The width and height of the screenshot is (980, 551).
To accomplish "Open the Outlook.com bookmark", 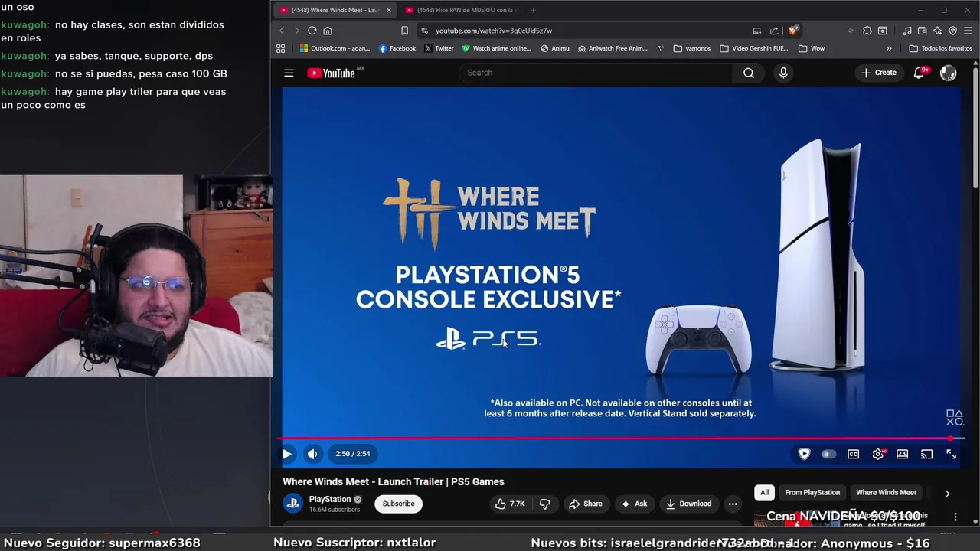I will pyautogui.click(x=335, y=48).
